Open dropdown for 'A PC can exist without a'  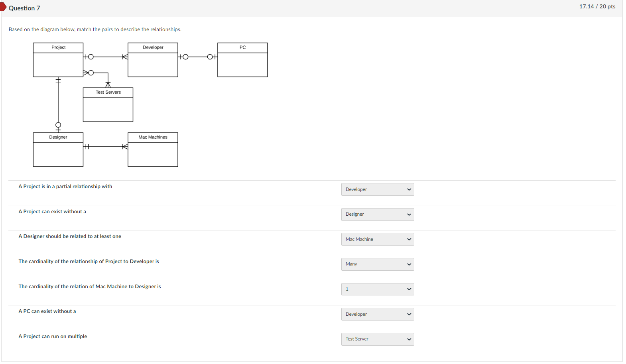[x=377, y=314]
